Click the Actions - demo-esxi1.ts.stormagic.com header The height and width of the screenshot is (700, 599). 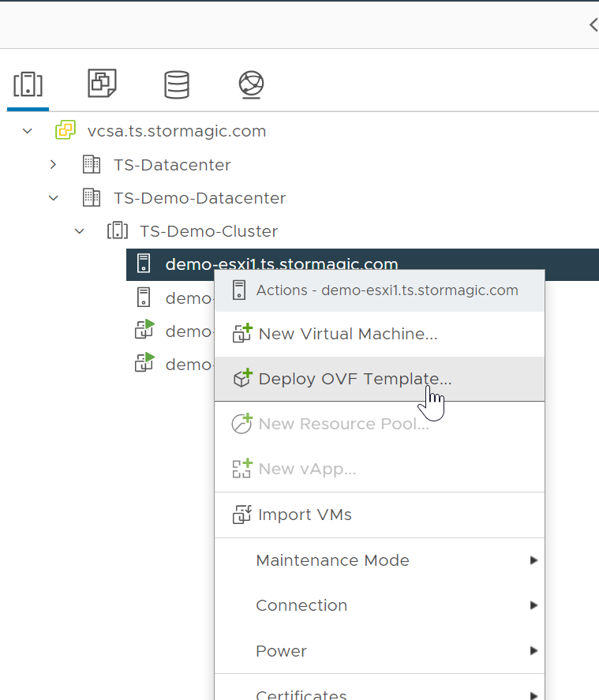pyautogui.click(x=380, y=290)
